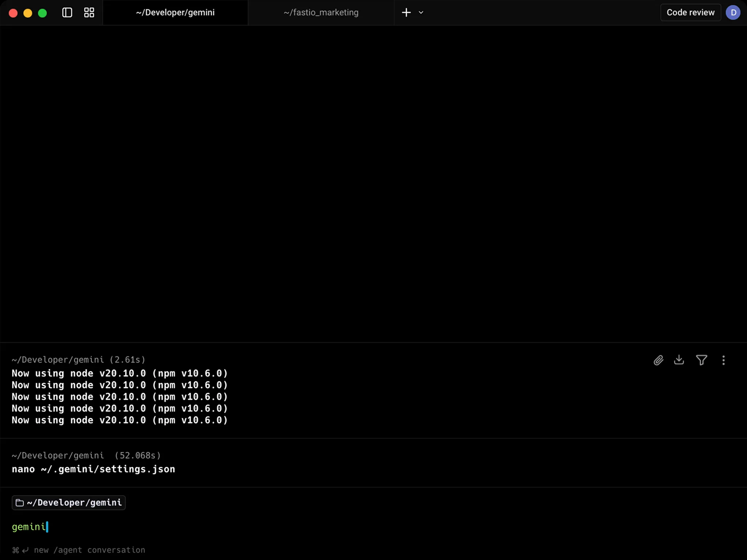Filter the block output with funnel icon
Screen dimensions: 747x560
click(701, 360)
